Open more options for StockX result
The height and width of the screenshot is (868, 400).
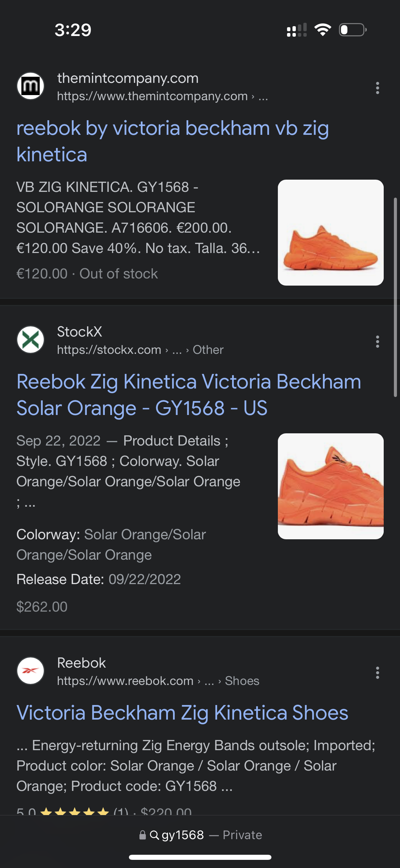(x=377, y=342)
